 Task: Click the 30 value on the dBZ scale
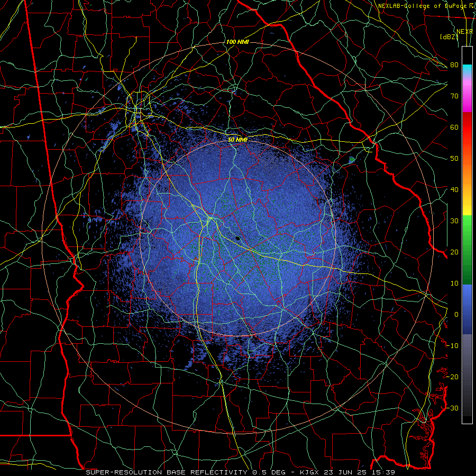[x=454, y=221]
